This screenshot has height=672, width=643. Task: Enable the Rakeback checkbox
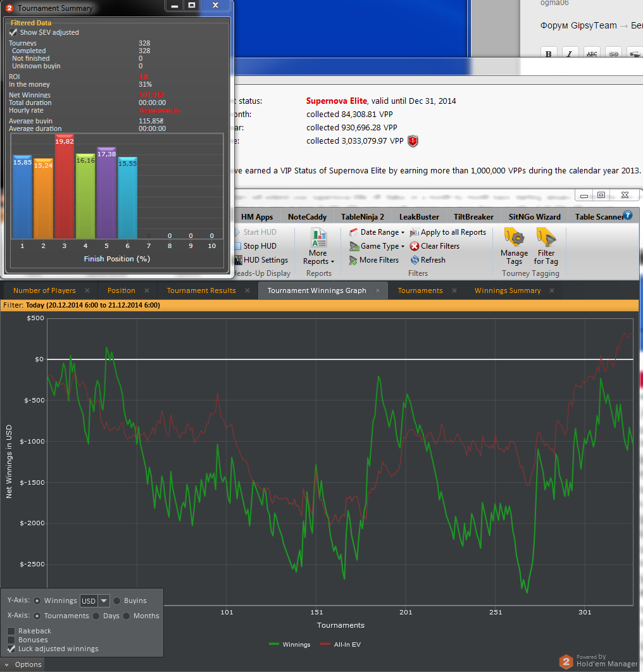click(x=11, y=631)
